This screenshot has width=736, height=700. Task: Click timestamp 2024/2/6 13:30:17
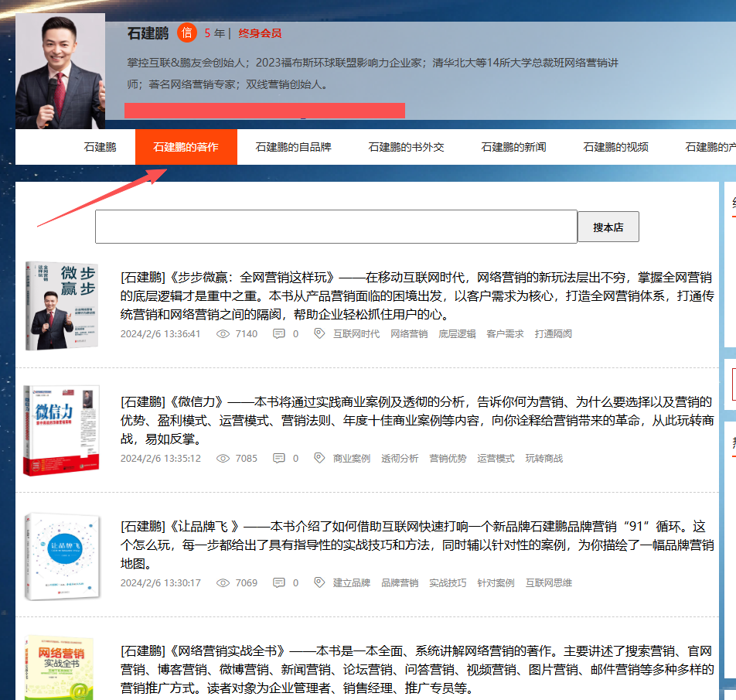[161, 582]
